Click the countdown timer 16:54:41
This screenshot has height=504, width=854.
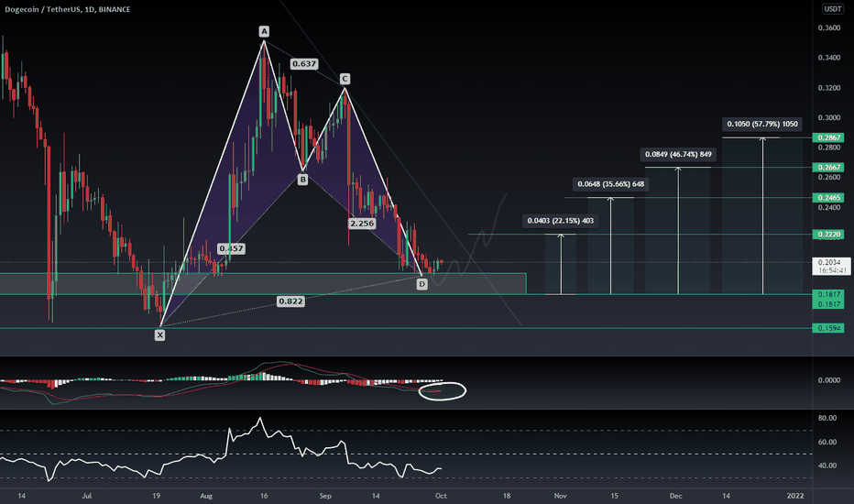point(833,270)
